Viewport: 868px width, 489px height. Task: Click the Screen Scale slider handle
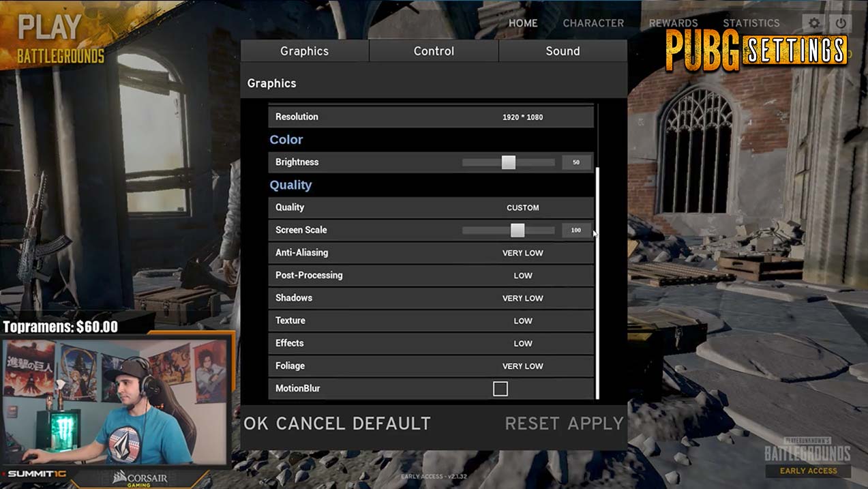518,230
